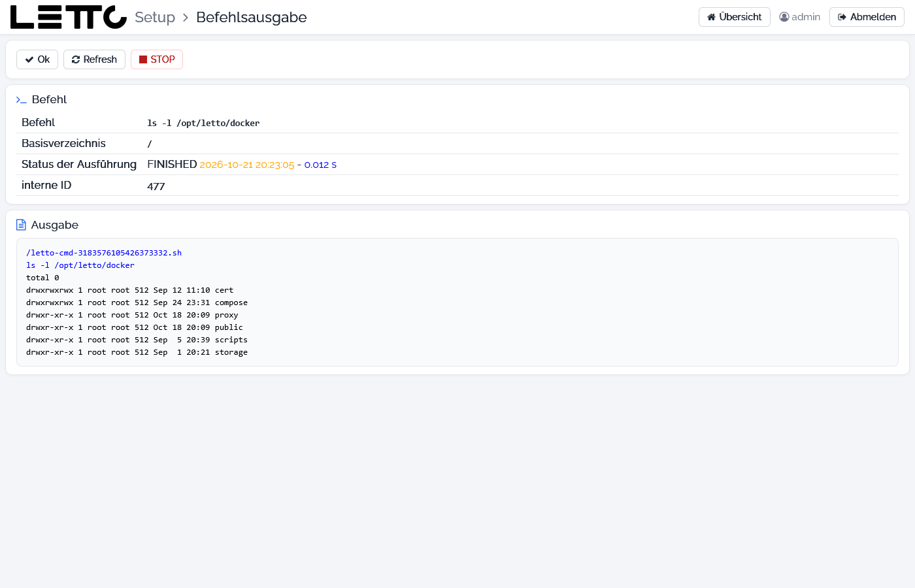This screenshot has height=588, width=915.
Task: Click the terminal prompt icon near Befehl
Action: [22, 100]
